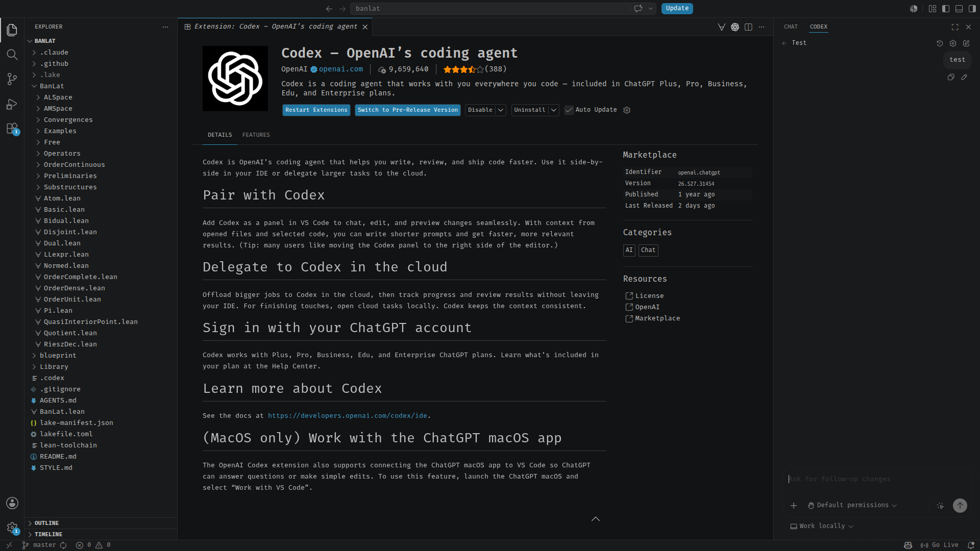Go back from Test conversation

[785, 43]
